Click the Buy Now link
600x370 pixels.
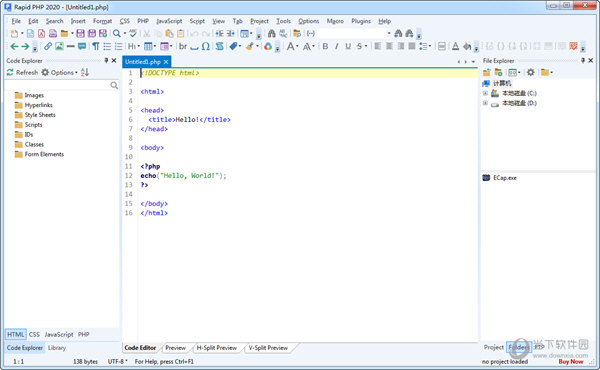tap(571, 362)
